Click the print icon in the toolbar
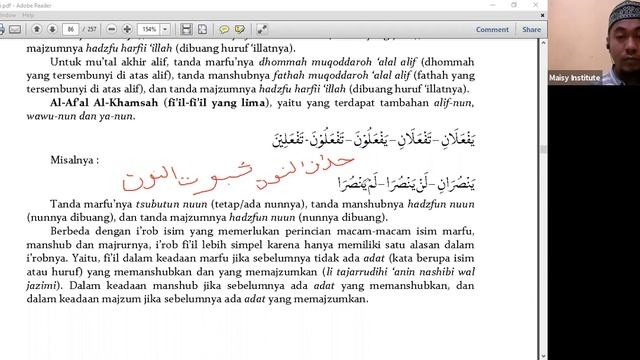The image size is (640, 360). (1, 29)
